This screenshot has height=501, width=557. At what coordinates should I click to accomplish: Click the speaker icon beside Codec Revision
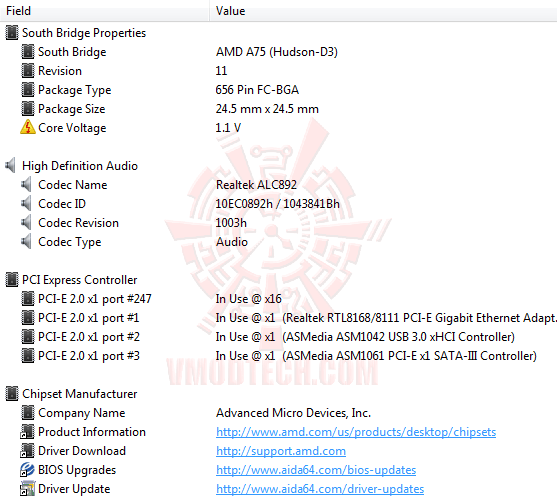point(27,223)
